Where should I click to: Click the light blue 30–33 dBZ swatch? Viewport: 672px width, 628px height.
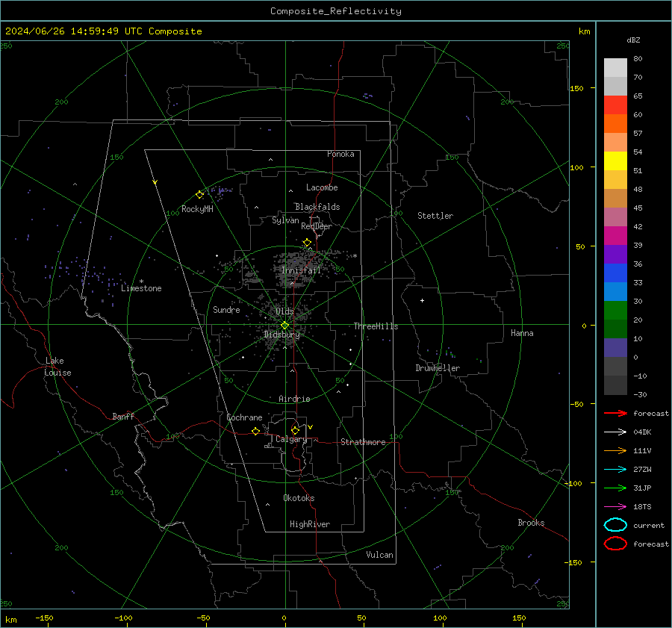tap(615, 291)
